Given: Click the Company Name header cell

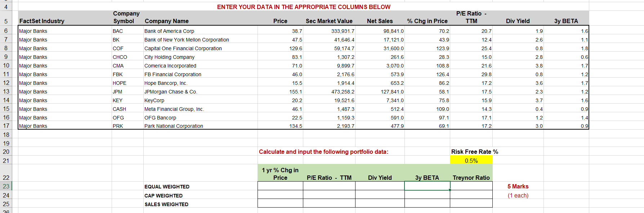Looking at the screenshot, I should (200, 18).
